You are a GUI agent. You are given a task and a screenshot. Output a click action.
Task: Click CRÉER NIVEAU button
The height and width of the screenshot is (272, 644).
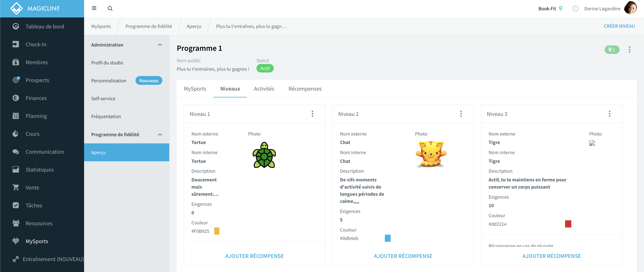(619, 26)
